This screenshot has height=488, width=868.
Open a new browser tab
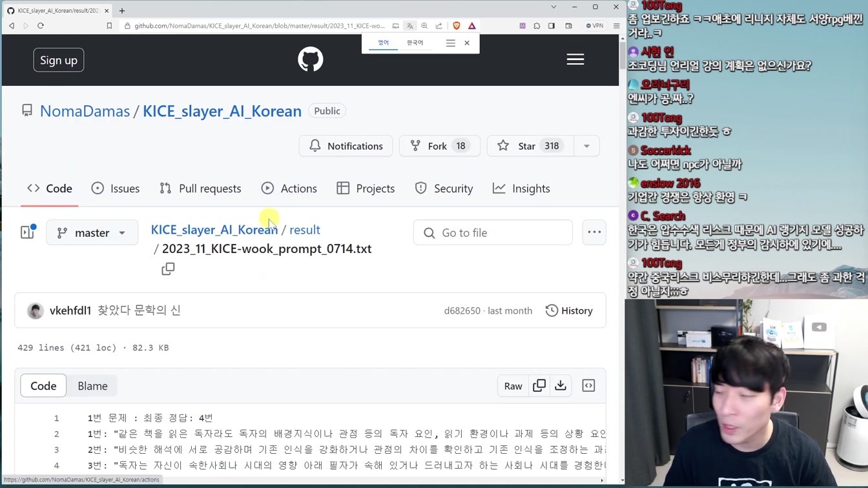(122, 10)
